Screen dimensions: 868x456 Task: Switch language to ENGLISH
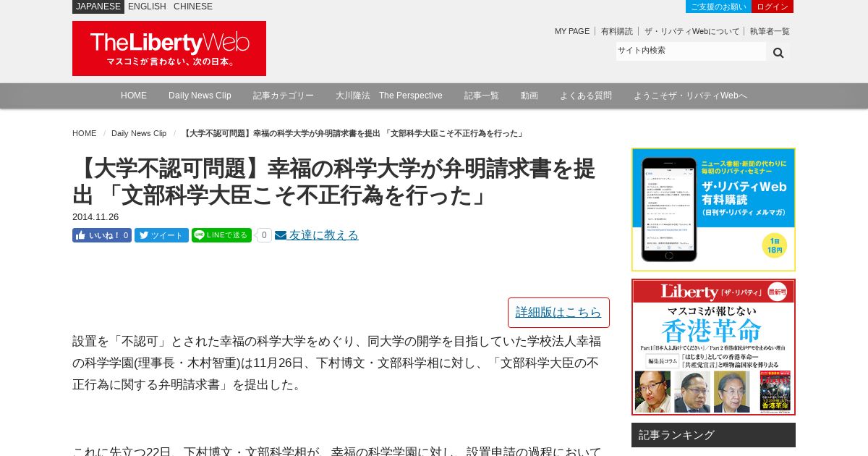pyautogui.click(x=147, y=7)
